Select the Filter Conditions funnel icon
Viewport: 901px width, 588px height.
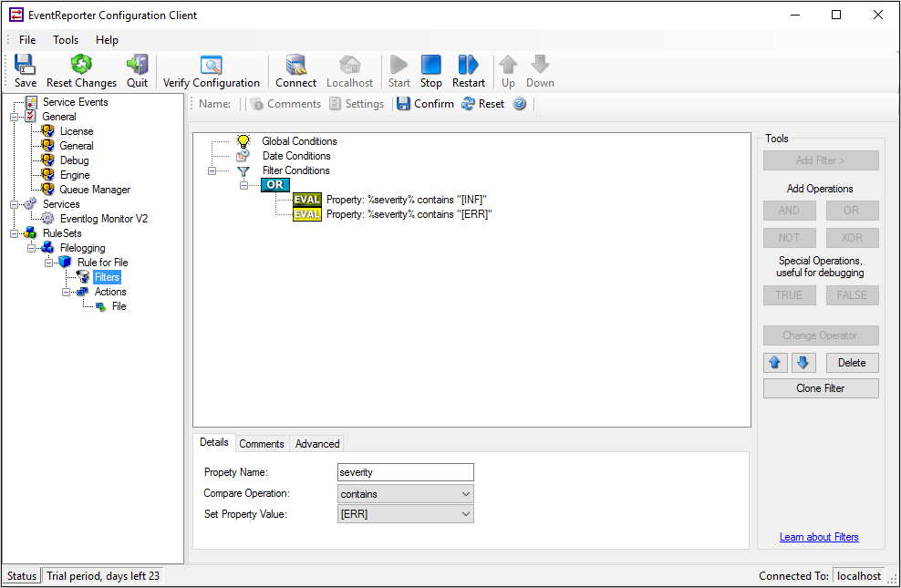click(243, 170)
